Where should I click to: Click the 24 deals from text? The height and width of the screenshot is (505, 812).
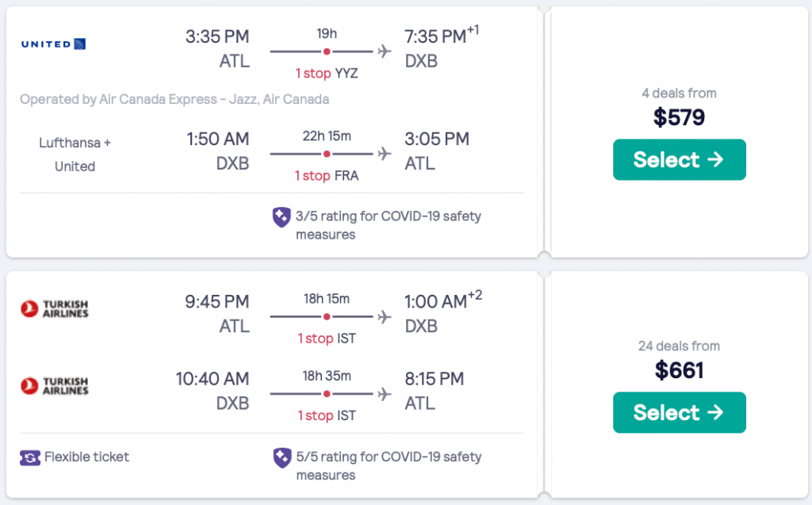coord(679,346)
